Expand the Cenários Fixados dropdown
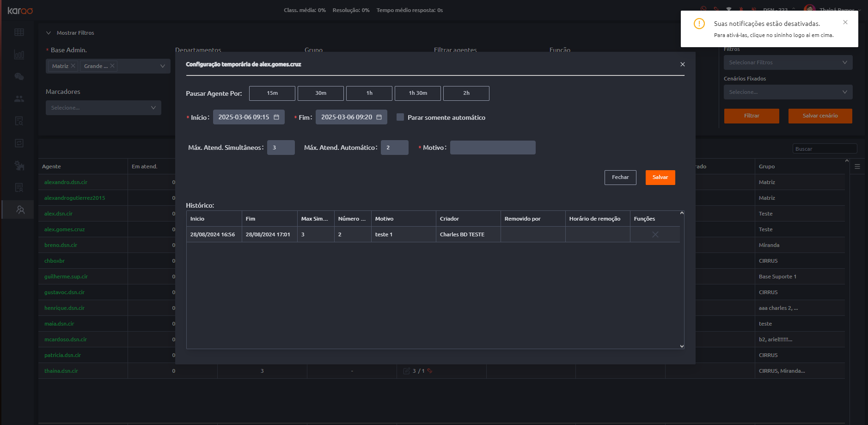 788,92
